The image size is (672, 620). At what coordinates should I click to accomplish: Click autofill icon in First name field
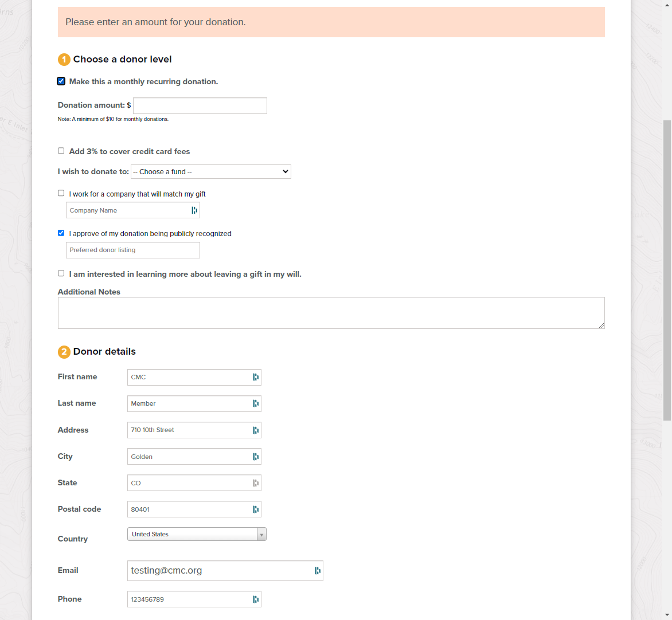coord(256,377)
